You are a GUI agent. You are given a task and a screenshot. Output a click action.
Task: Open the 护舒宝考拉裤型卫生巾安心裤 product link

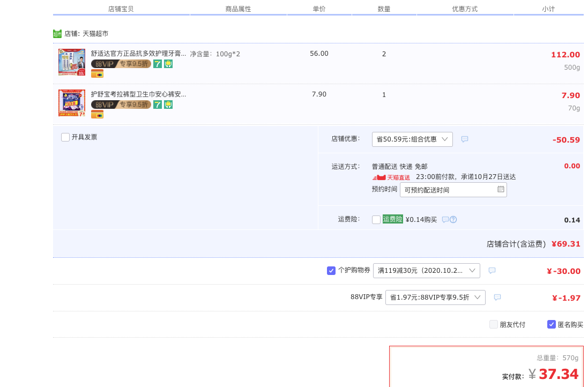tap(138, 94)
